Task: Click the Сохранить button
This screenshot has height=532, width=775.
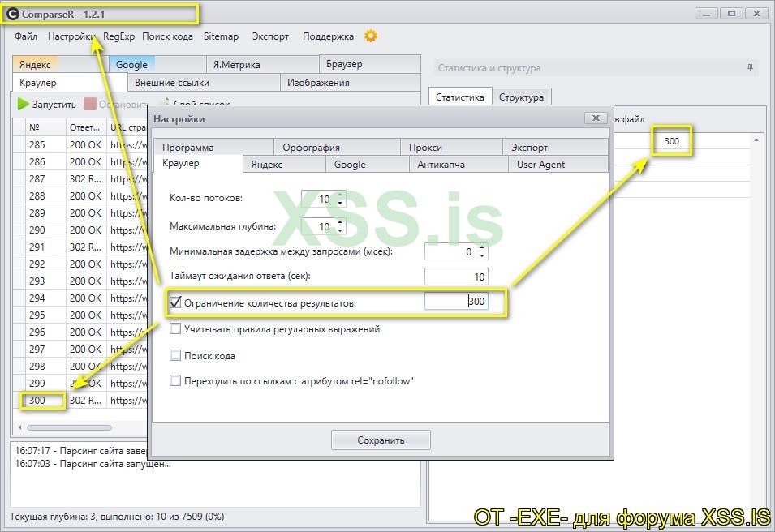Action: (381, 440)
